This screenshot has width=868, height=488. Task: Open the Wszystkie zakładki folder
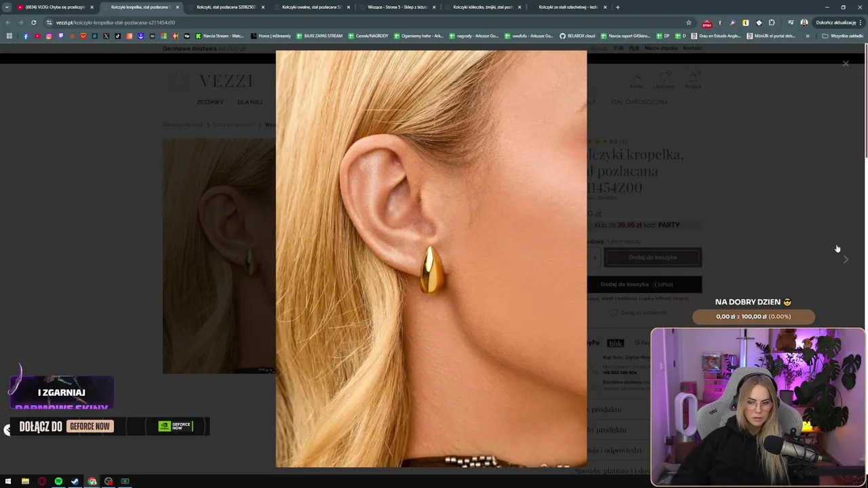pyautogui.click(x=843, y=36)
